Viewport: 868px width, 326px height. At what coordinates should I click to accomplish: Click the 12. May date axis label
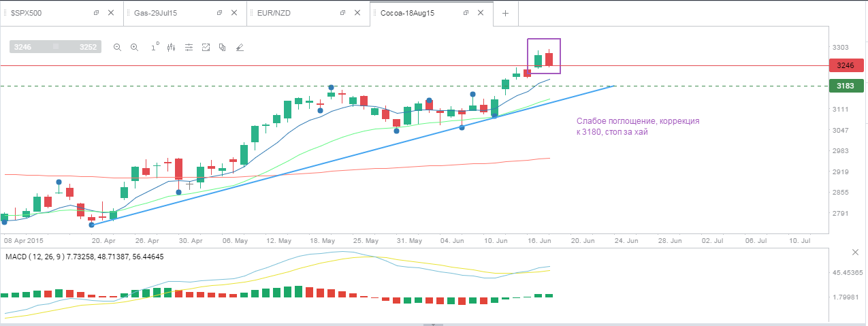(278, 240)
